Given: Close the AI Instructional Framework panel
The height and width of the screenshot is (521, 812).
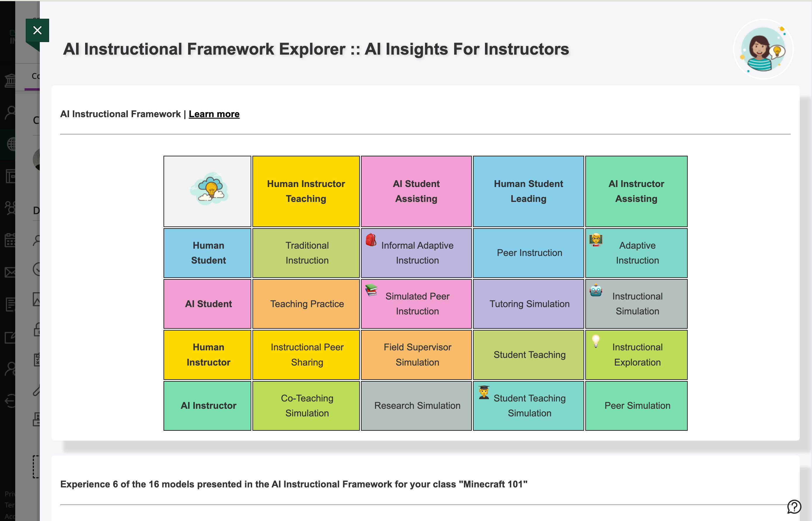Looking at the screenshot, I should point(37,30).
